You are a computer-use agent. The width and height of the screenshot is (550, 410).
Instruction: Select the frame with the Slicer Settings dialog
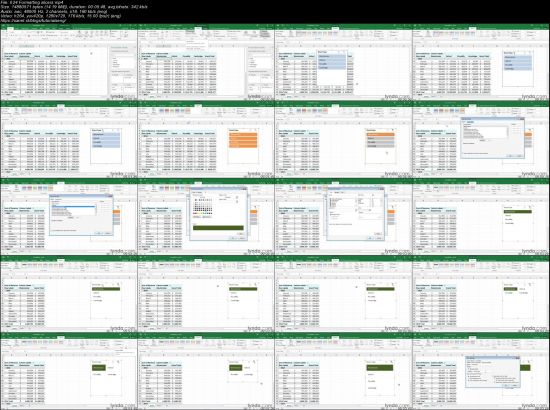481,371
